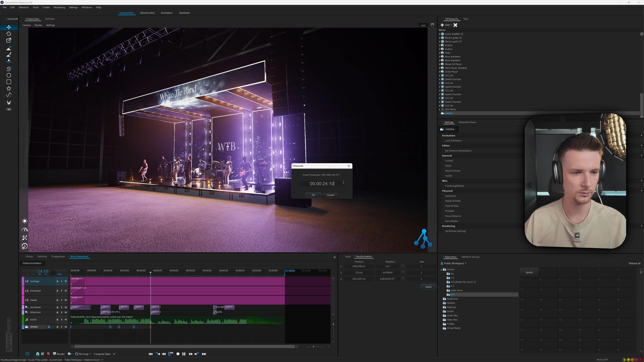Delete item with X icon in 3D Hierarchy
Image resolution: width=644 pixels, height=362 pixels.
455,25
